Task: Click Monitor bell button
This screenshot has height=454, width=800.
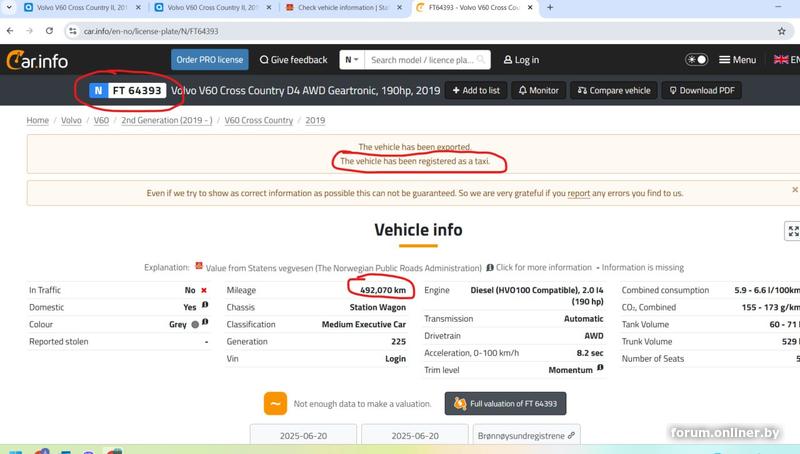Action: click(x=539, y=90)
